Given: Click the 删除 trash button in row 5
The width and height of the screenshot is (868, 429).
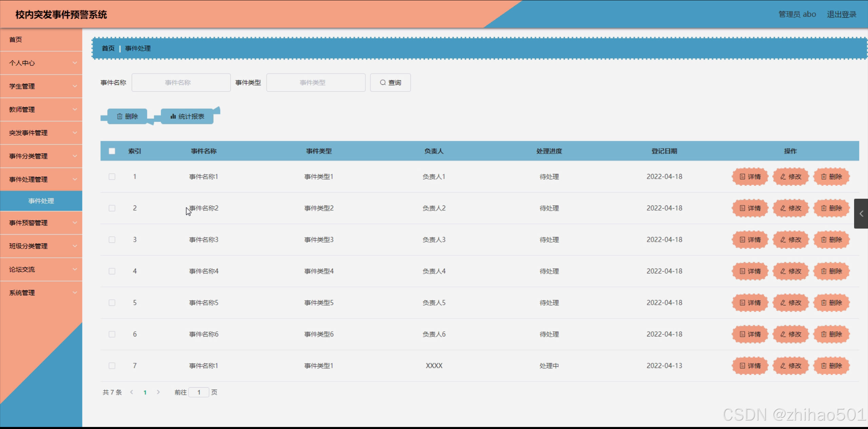Looking at the screenshot, I should click(831, 303).
